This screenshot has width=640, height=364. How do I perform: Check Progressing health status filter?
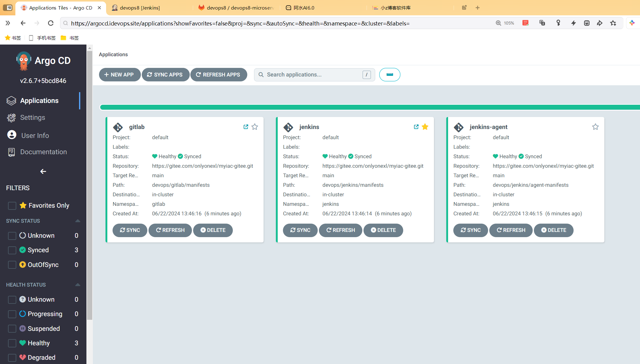coord(12,314)
